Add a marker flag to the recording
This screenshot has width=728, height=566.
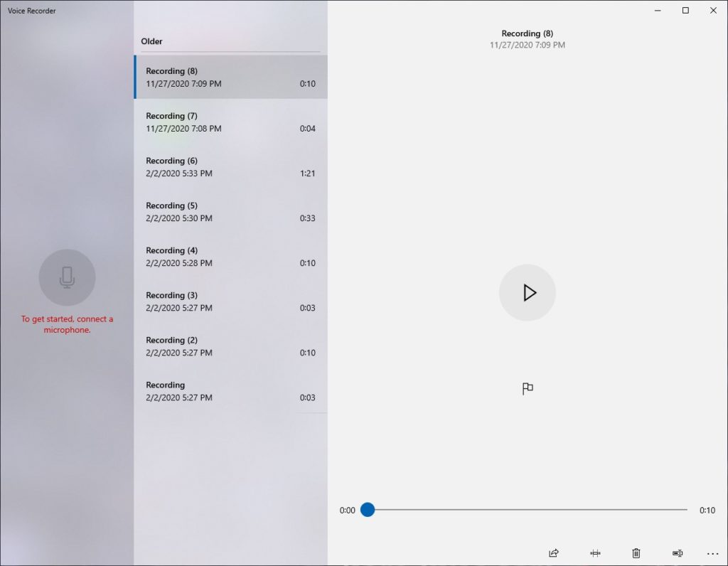528,388
